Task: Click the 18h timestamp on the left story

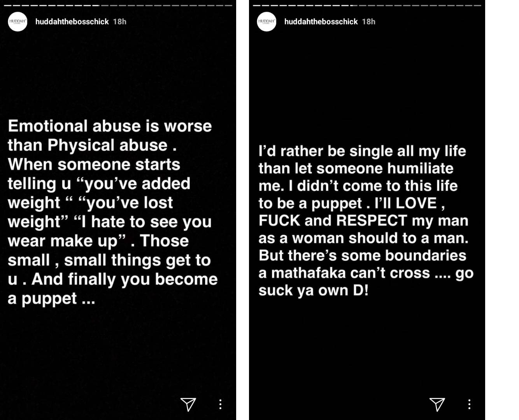Action: pyautogui.click(x=120, y=22)
